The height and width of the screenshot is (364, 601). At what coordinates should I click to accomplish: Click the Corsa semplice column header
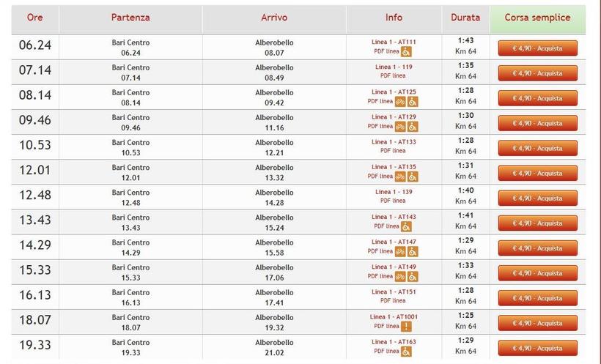(x=537, y=18)
